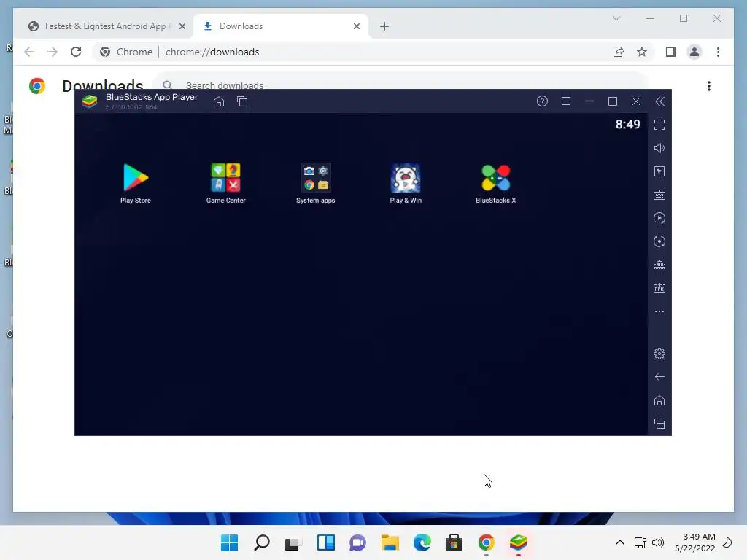
Task: Open the speaker icon in system tray
Action: tap(658, 542)
